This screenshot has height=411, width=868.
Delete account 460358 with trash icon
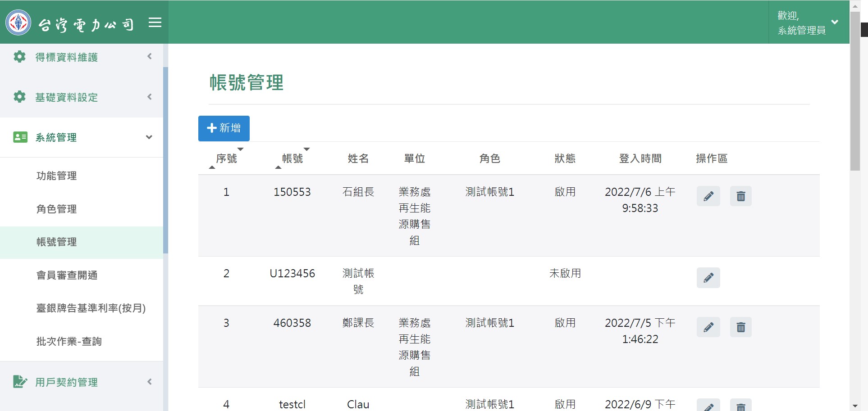click(x=741, y=327)
